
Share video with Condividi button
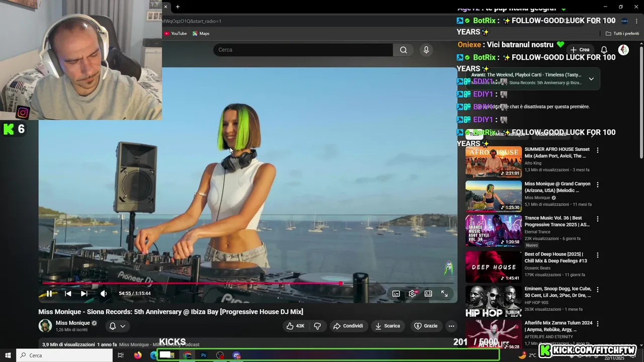[348, 326]
